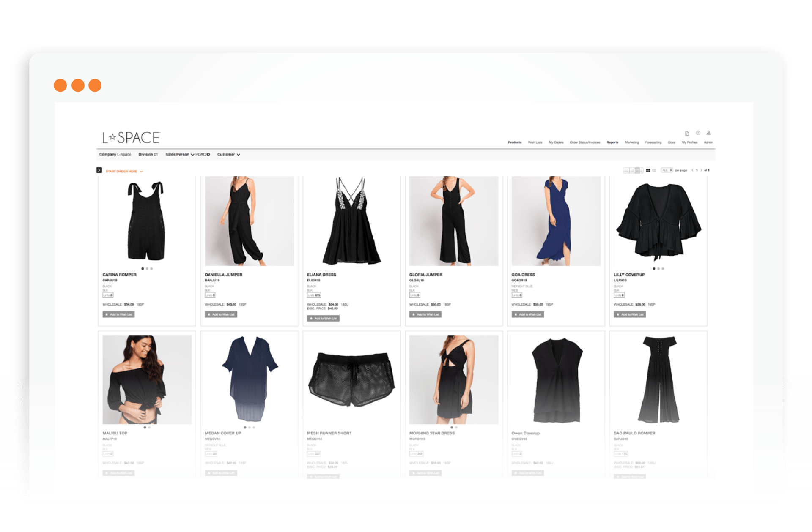Open the Docs menu
The image size is (812, 532).
tap(672, 142)
